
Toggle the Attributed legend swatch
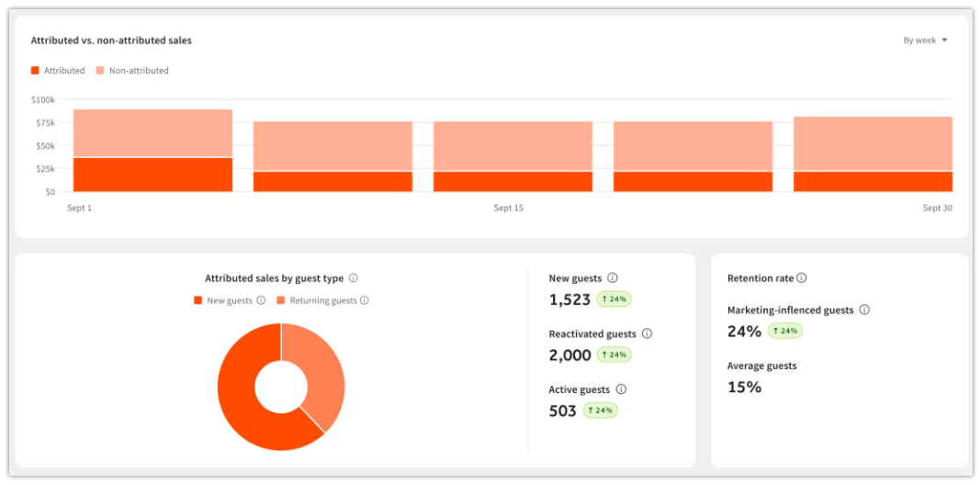[x=35, y=71]
